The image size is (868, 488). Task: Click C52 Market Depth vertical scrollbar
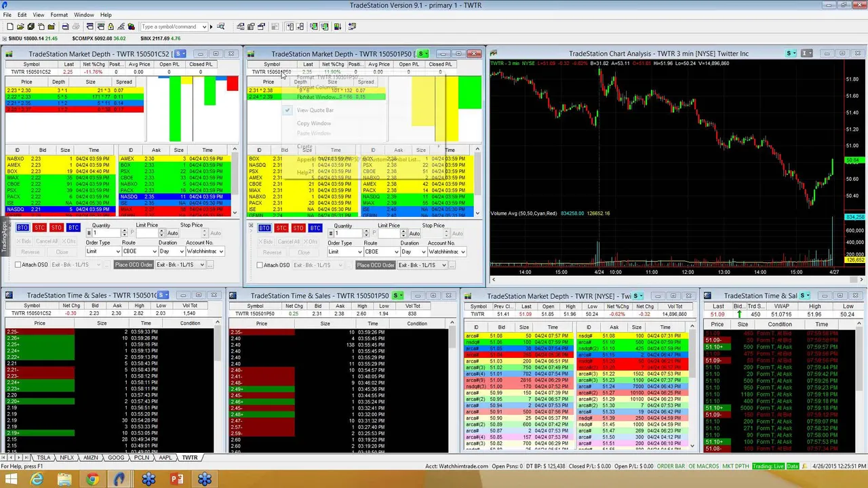point(235,180)
